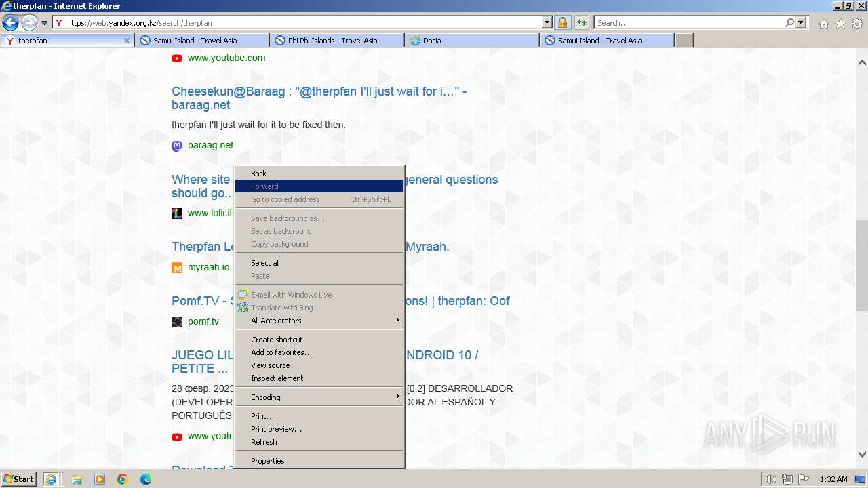This screenshot has height=488, width=868.
Task: Open pomf.tv green link
Action: click(x=203, y=321)
